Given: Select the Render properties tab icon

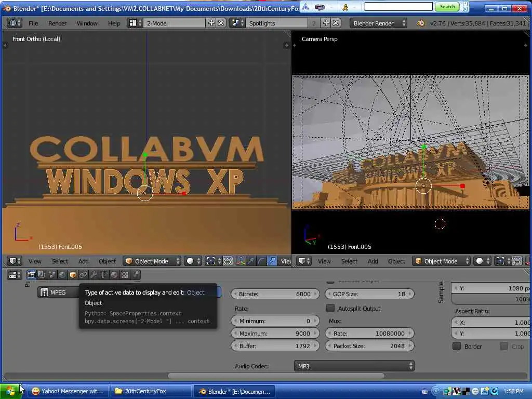Looking at the screenshot, I should click(32, 275).
